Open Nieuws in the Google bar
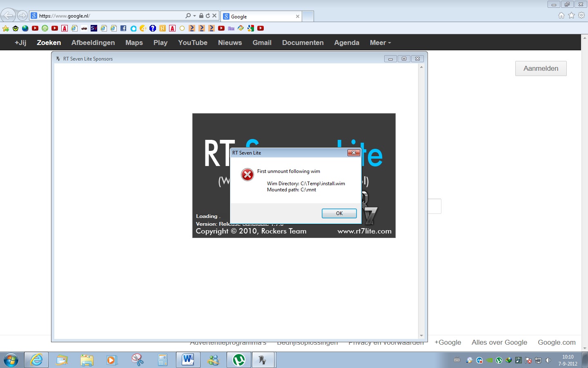The height and width of the screenshot is (368, 588). point(230,43)
